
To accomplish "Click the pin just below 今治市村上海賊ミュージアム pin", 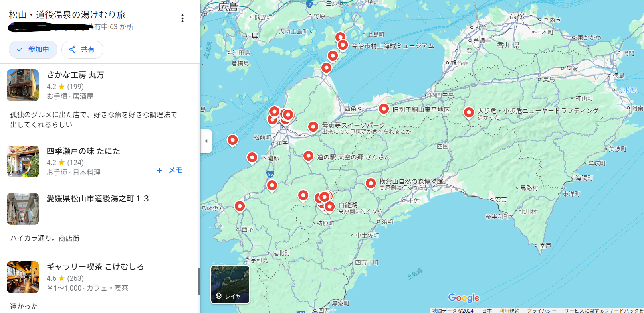I will [x=333, y=56].
